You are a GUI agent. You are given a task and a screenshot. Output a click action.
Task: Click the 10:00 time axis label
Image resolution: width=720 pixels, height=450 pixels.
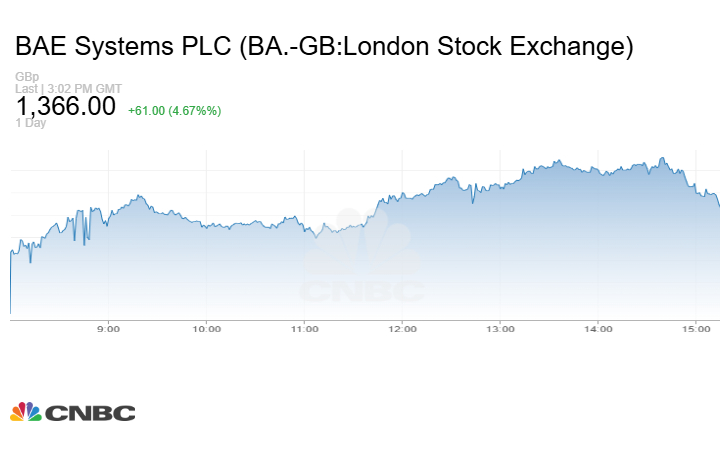point(206,328)
